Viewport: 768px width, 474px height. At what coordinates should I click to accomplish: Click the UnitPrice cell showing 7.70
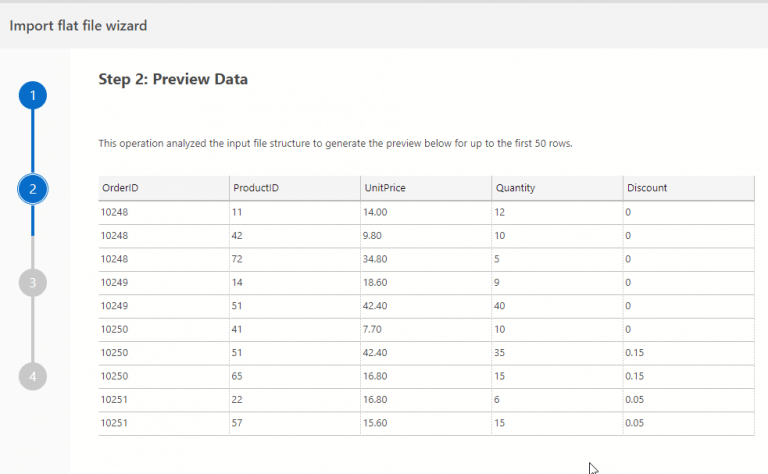(425, 329)
